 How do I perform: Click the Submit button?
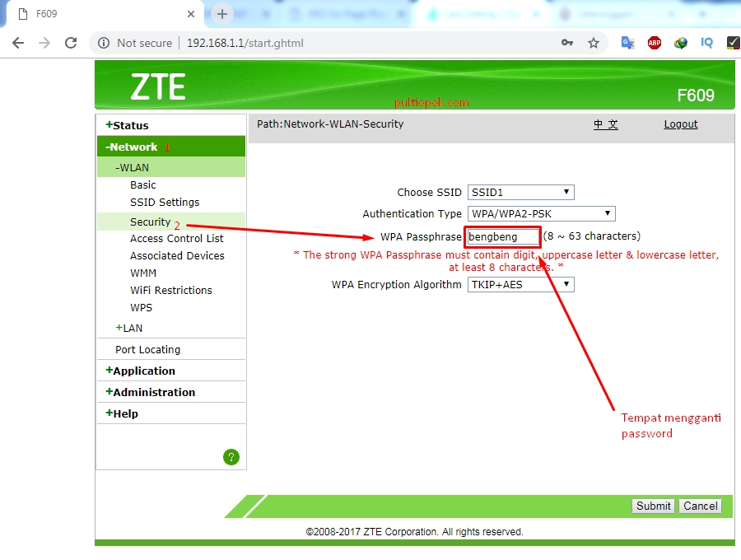pos(653,506)
